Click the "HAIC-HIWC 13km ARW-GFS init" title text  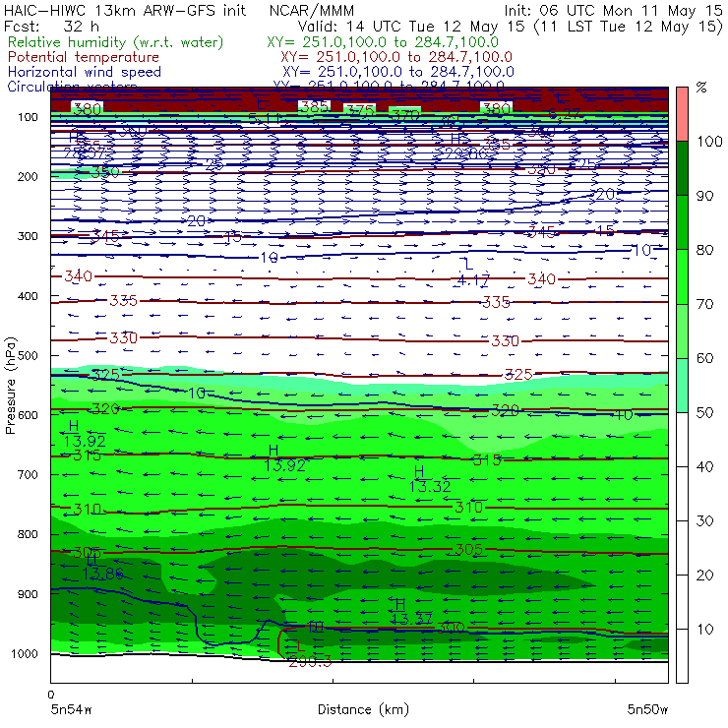click(125, 10)
